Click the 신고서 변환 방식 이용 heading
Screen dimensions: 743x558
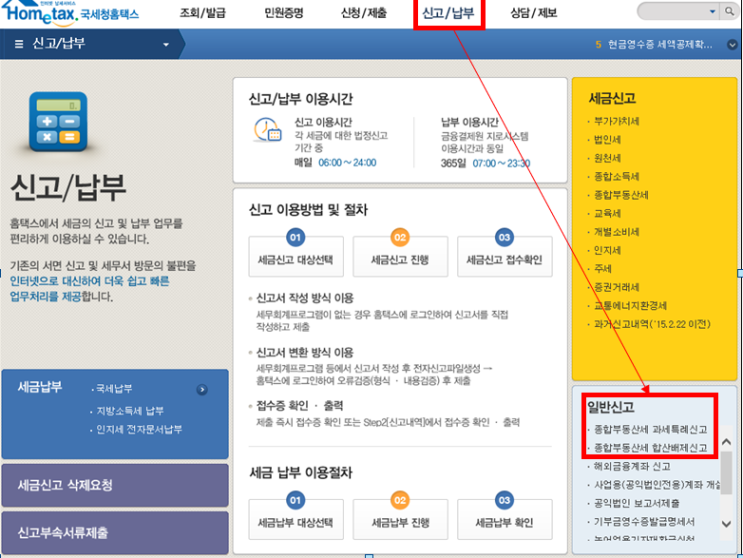[305, 352]
